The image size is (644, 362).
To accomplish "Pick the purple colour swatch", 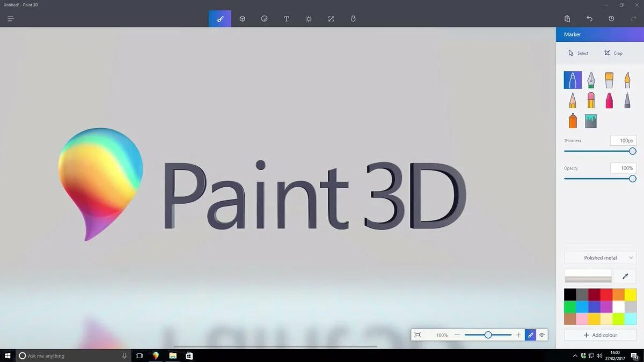I will 606,307.
